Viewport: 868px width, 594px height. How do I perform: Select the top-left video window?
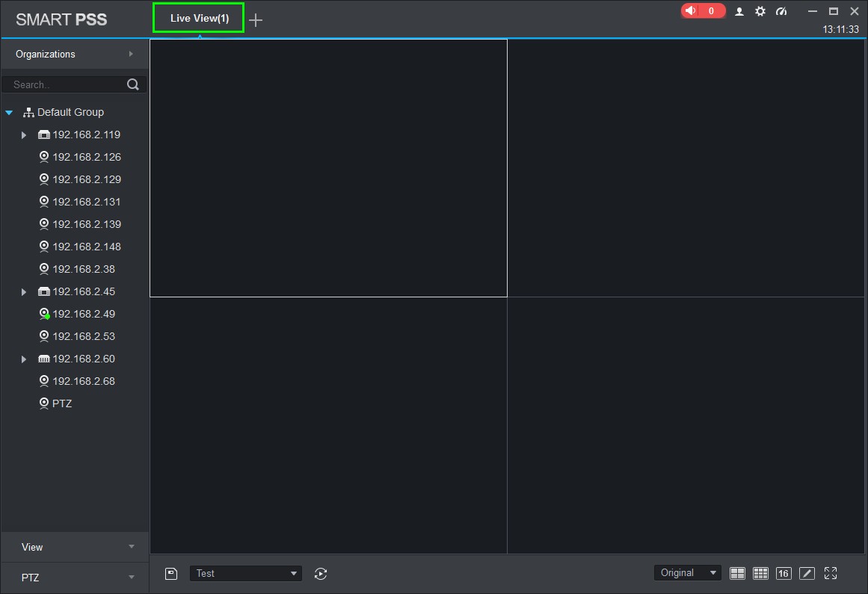pyautogui.click(x=328, y=168)
